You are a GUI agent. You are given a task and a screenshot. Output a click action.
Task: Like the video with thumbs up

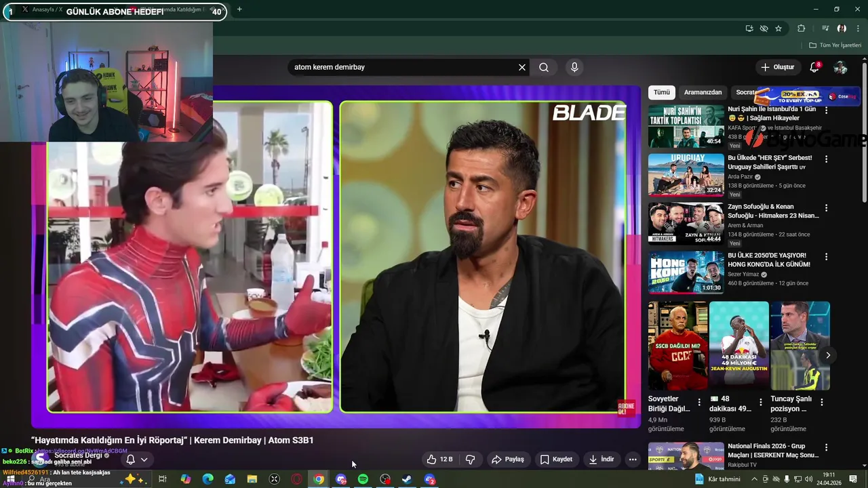point(439,460)
